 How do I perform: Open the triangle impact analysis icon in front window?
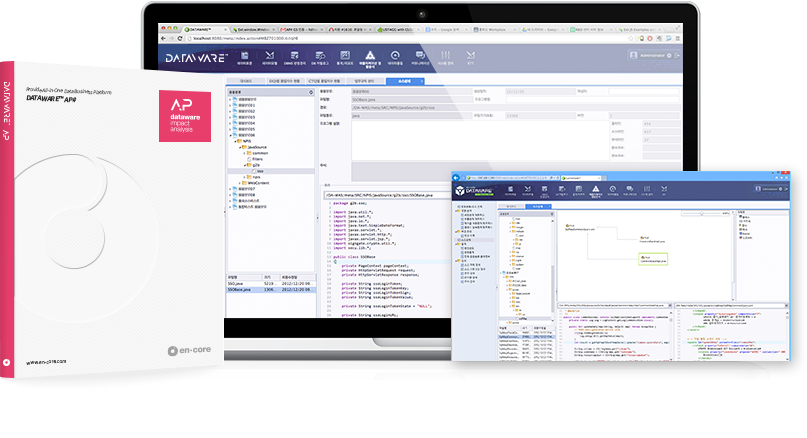pos(595,190)
